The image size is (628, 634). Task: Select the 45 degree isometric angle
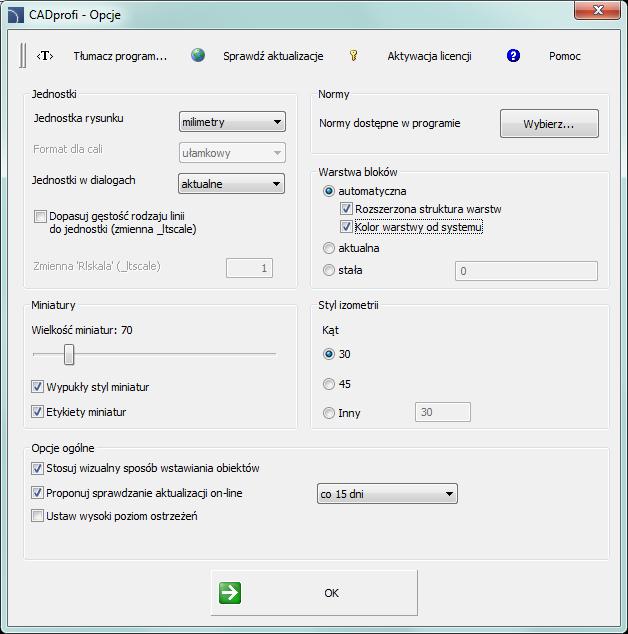tap(329, 384)
